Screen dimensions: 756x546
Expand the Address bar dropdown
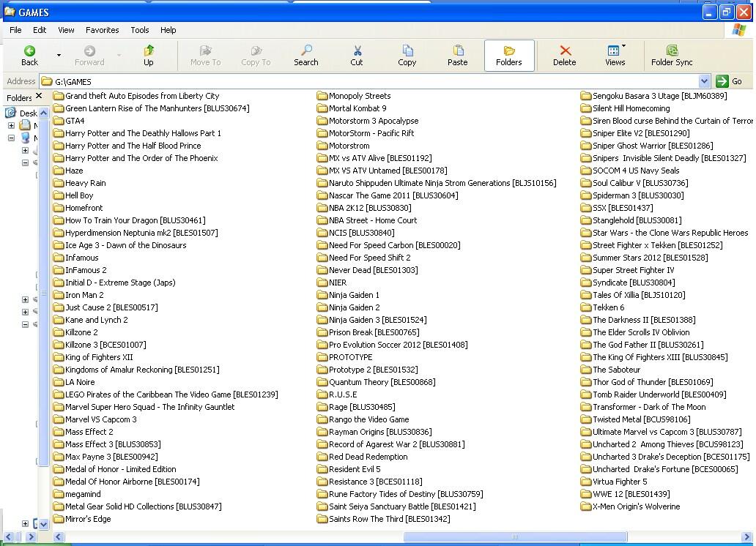[704, 81]
